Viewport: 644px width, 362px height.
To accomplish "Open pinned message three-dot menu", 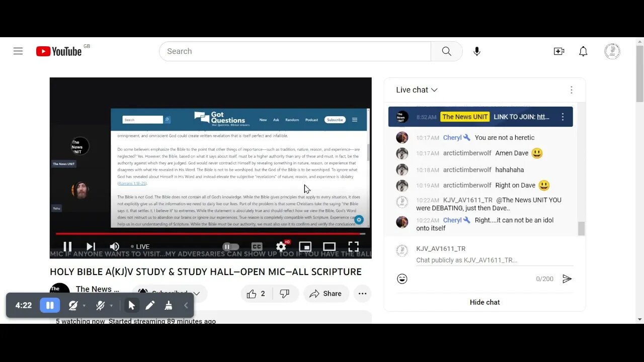I will (562, 117).
